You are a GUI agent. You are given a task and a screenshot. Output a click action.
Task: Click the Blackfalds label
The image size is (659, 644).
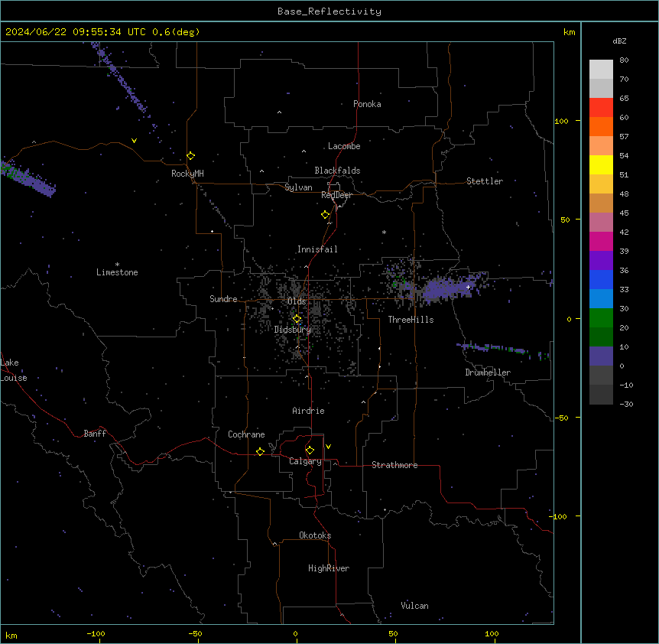click(x=337, y=171)
